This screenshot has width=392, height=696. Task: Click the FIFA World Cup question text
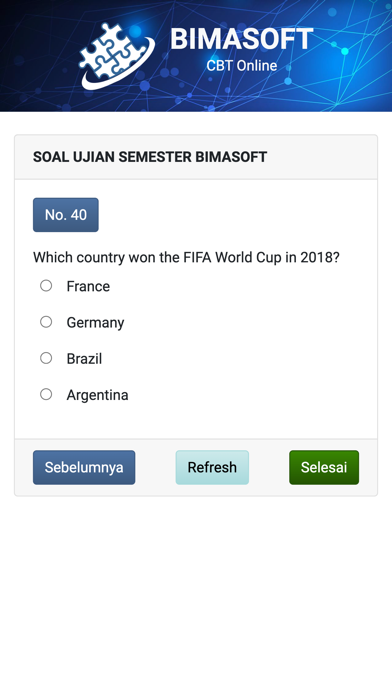click(186, 257)
